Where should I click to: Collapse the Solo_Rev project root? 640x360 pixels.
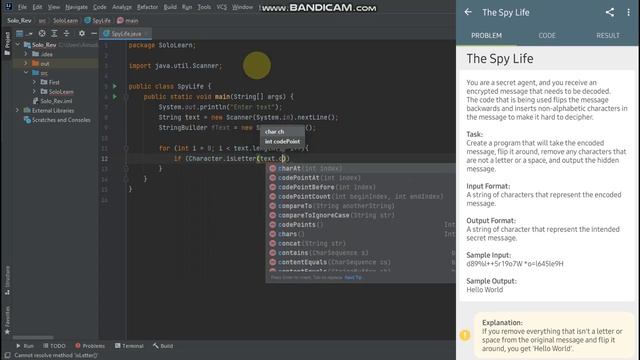tap(18, 44)
